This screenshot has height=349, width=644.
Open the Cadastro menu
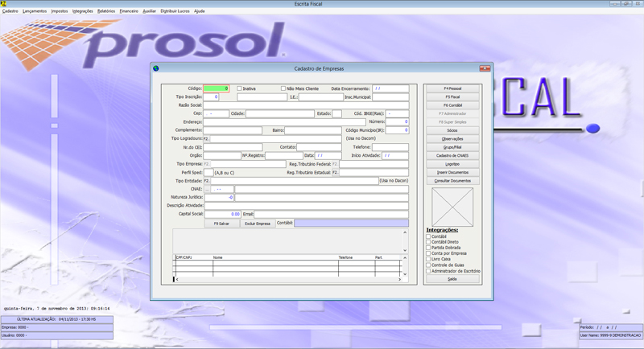[10, 11]
